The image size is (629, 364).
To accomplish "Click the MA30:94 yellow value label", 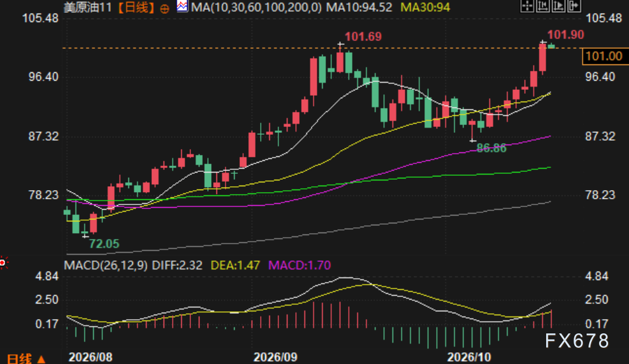I will pyautogui.click(x=425, y=8).
